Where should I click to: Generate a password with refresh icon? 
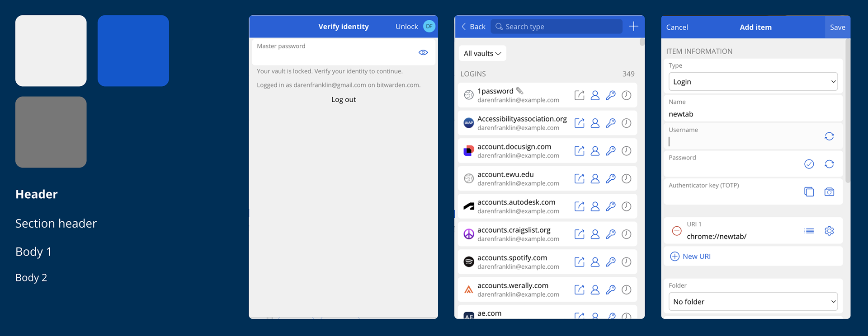tap(829, 164)
